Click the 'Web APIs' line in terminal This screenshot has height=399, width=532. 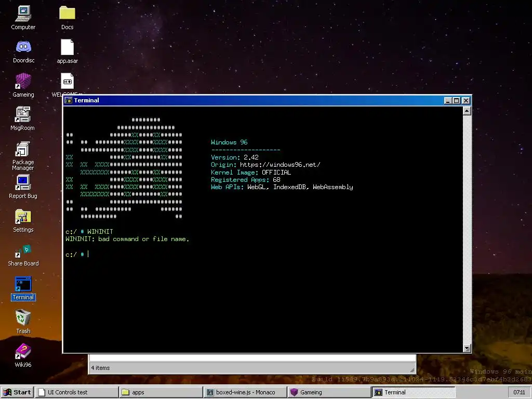pos(282,187)
